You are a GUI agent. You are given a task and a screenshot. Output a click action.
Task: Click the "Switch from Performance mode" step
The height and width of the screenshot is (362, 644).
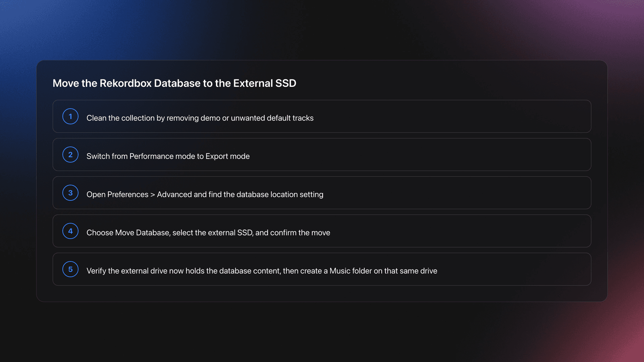[168, 156]
